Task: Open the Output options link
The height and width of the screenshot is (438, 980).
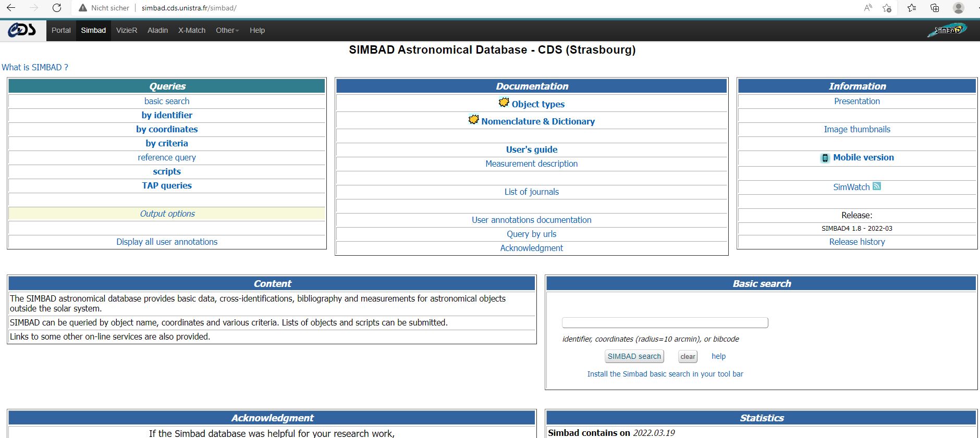Action: 167,214
